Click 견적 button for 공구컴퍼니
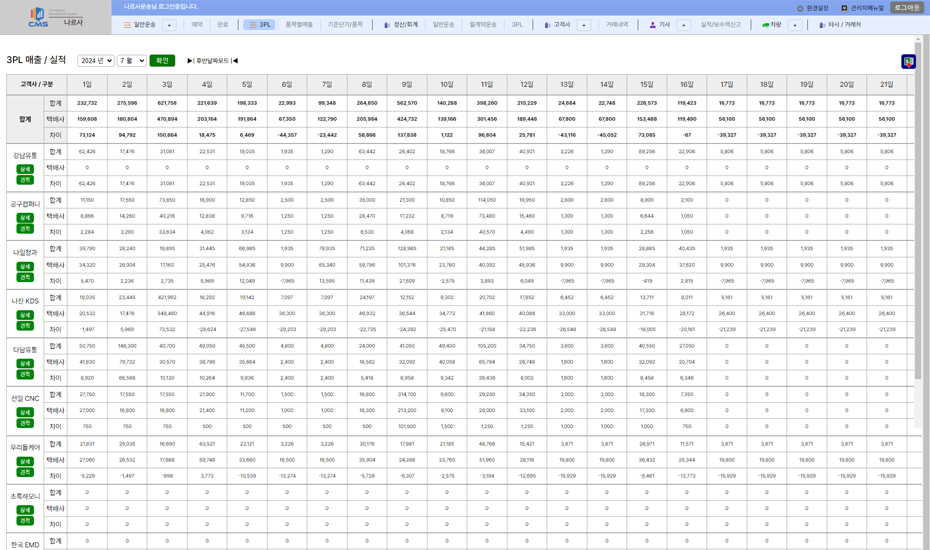Screen dimensions: 930x550 tap(25, 228)
